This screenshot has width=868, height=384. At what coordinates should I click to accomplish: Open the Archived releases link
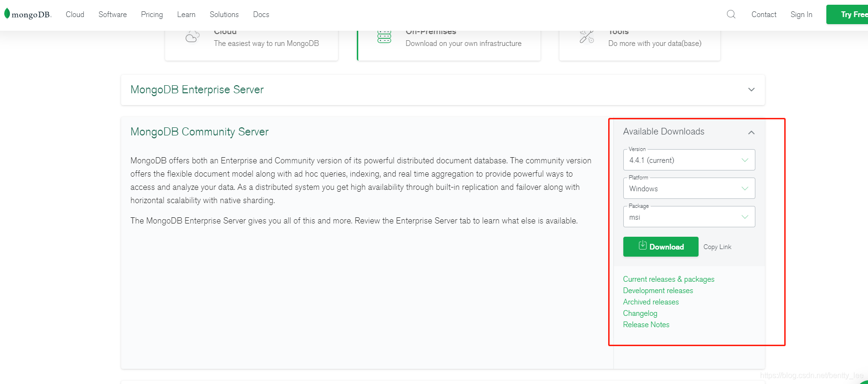pos(651,302)
